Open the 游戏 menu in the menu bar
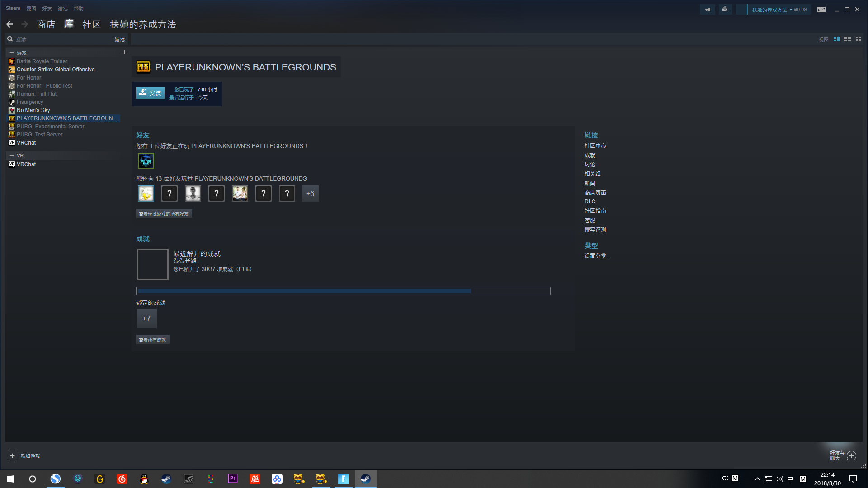The width and height of the screenshot is (868, 488). pyautogui.click(x=63, y=9)
